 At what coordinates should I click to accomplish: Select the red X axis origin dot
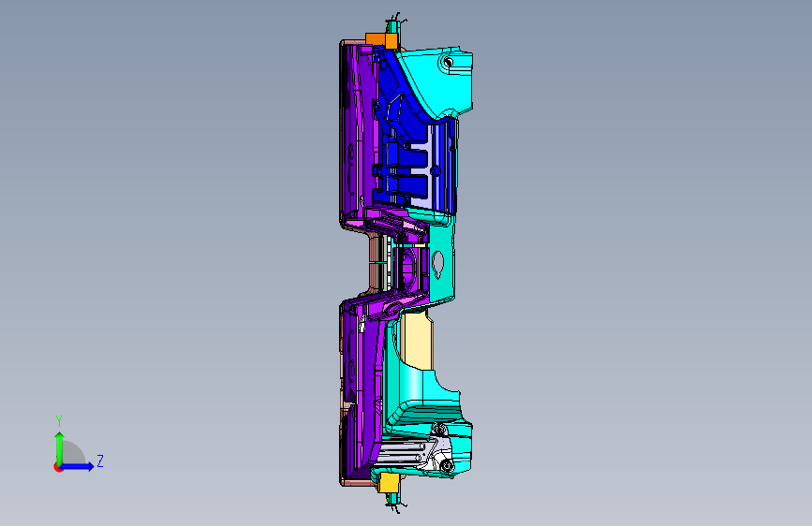tap(58, 467)
